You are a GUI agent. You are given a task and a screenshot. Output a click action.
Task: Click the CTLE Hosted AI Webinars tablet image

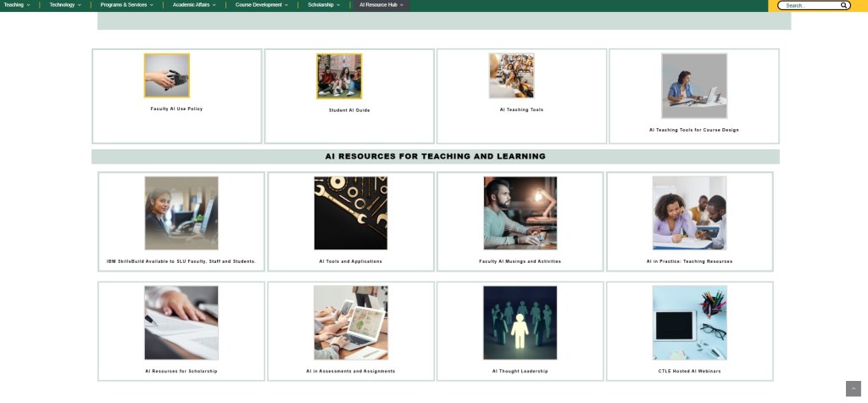(x=689, y=322)
